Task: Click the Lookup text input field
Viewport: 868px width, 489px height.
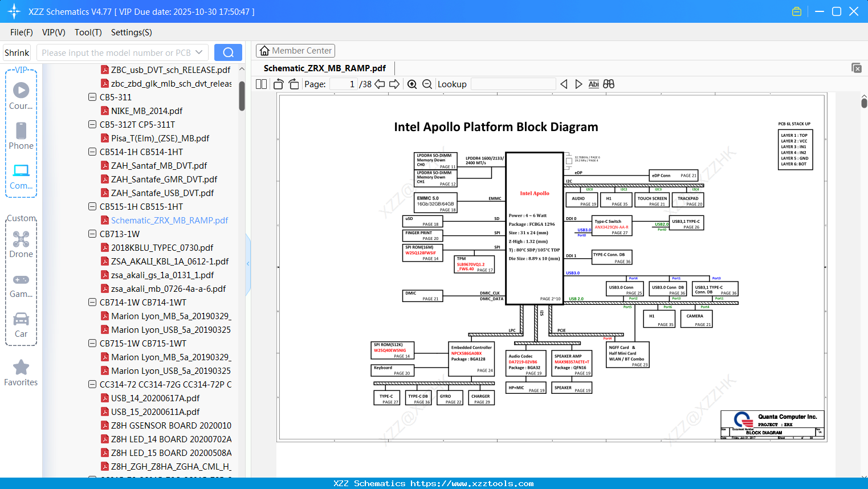Action: (513, 84)
